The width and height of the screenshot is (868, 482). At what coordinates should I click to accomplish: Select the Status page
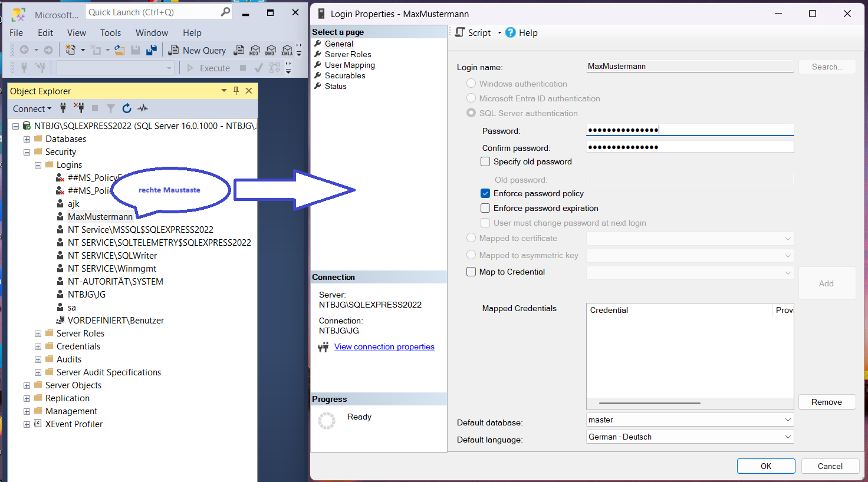pyautogui.click(x=336, y=86)
